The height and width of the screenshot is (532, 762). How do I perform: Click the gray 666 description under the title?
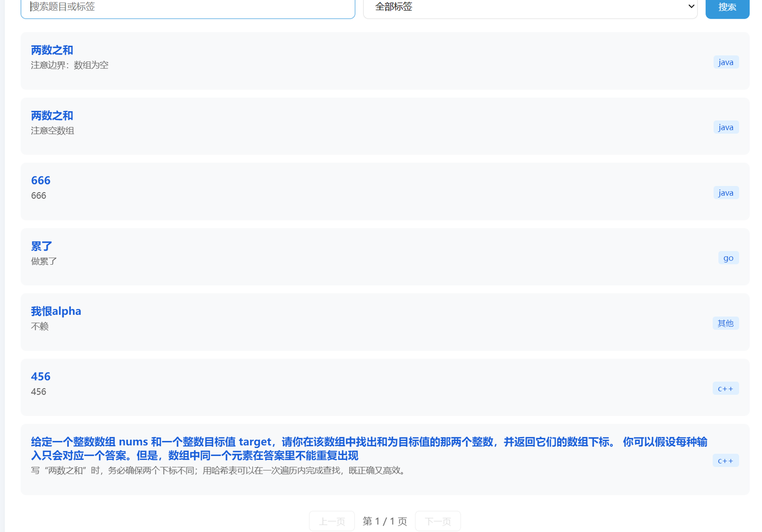pos(39,196)
